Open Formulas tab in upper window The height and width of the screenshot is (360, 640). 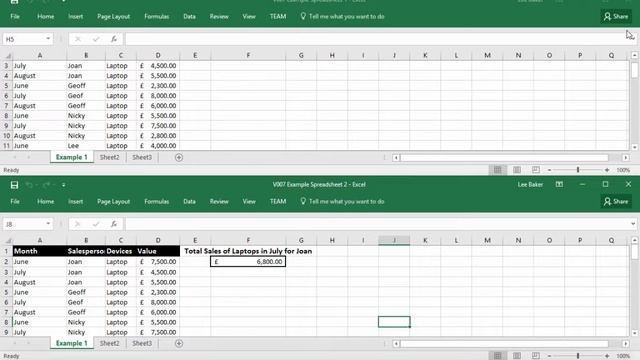pos(157,16)
